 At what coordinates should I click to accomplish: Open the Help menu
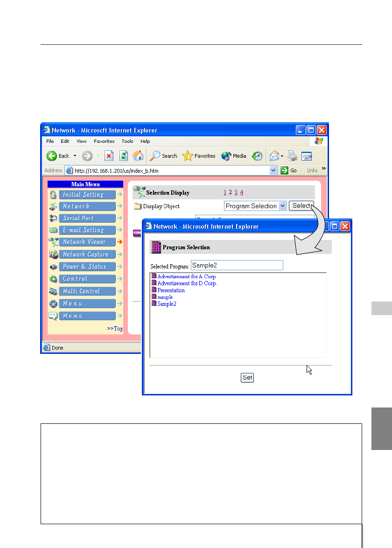tap(145, 141)
